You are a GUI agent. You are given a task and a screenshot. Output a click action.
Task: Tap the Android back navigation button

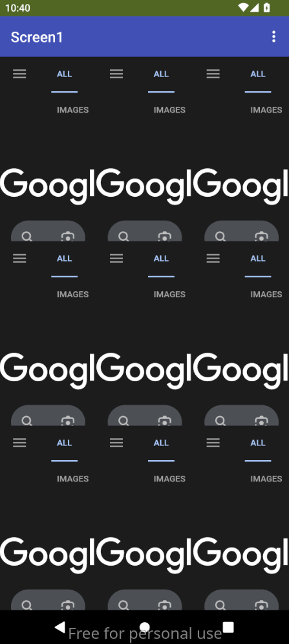[60, 627]
